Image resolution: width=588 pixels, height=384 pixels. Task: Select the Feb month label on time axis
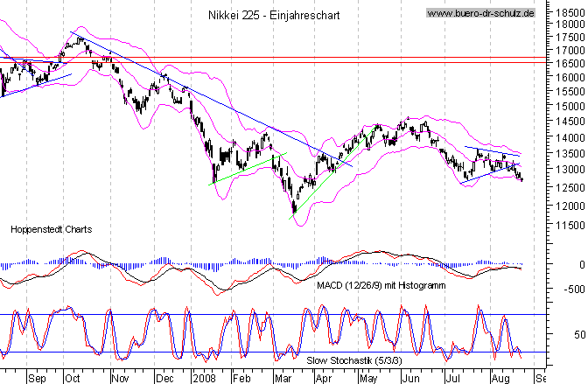pos(241,378)
